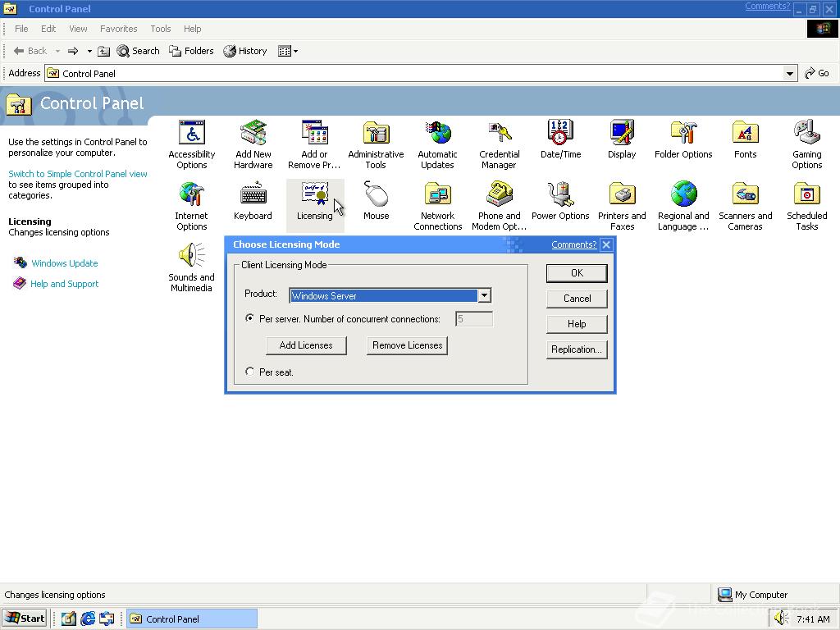Open the Forward button history dropdown arrow
Screen dimensions: 840x630
(89, 51)
